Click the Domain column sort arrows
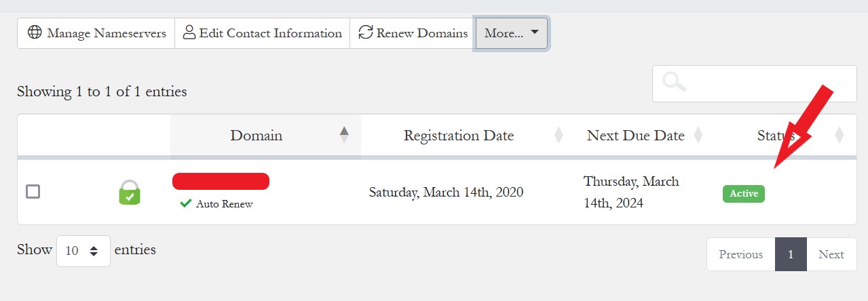Image resolution: width=868 pixels, height=301 pixels. (344, 135)
